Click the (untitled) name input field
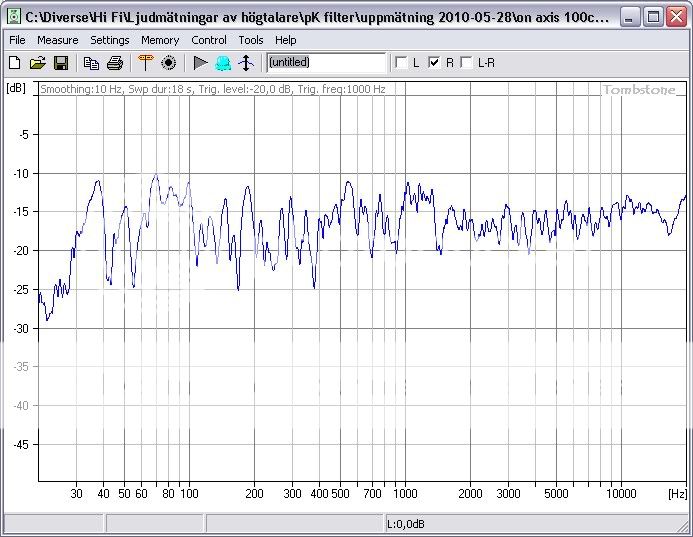Screen dimensions: 693x537 pos(326,63)
